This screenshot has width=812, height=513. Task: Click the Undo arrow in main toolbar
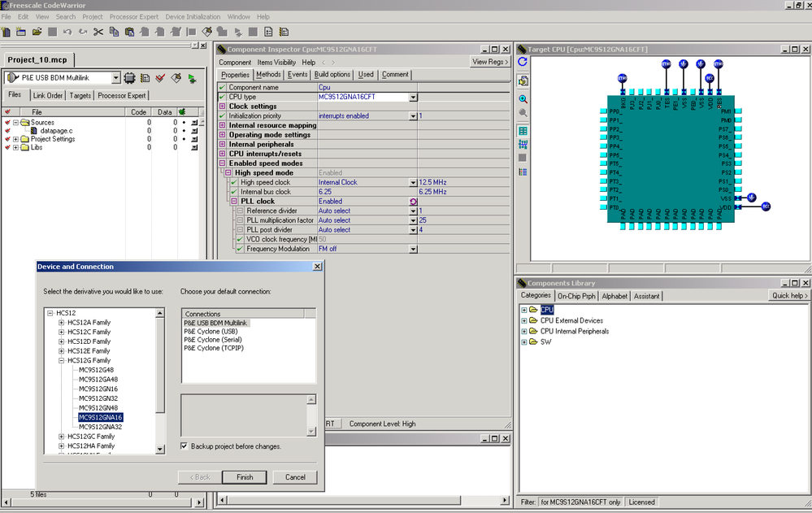pos(67,33)
